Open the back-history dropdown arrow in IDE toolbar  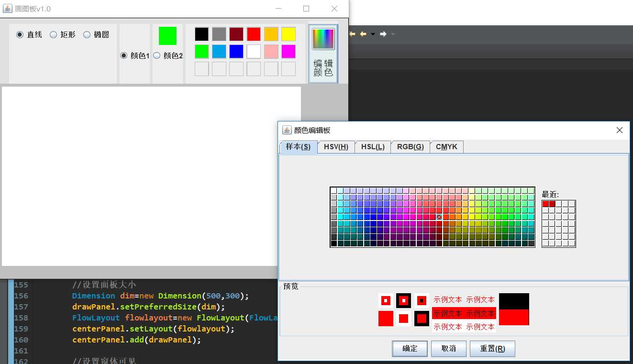(x=373, y=34)
